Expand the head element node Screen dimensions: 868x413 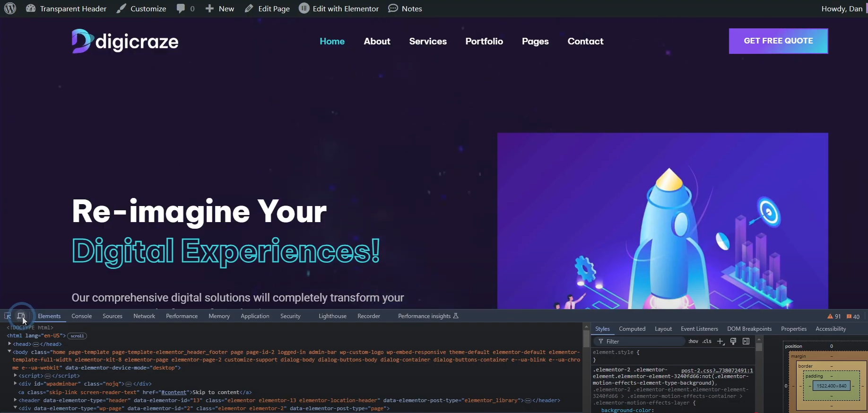tap(9, 344)
